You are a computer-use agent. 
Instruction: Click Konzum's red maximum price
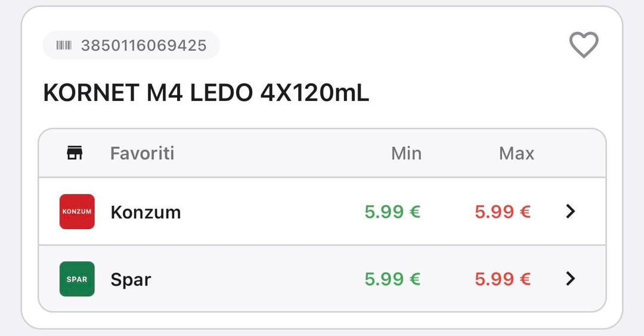pyautogui.click(x=503, y=212)
